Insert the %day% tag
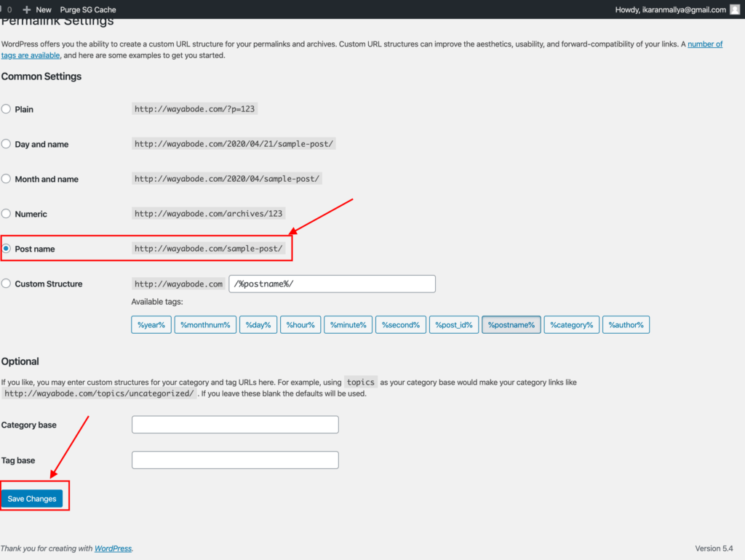The image size is (745, 560). coord(258,325)
